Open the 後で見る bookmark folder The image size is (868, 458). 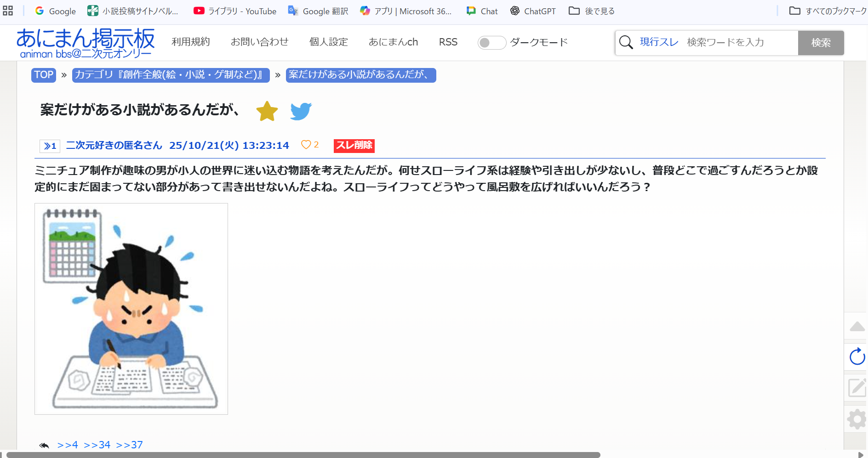click(x=592, y=11)
